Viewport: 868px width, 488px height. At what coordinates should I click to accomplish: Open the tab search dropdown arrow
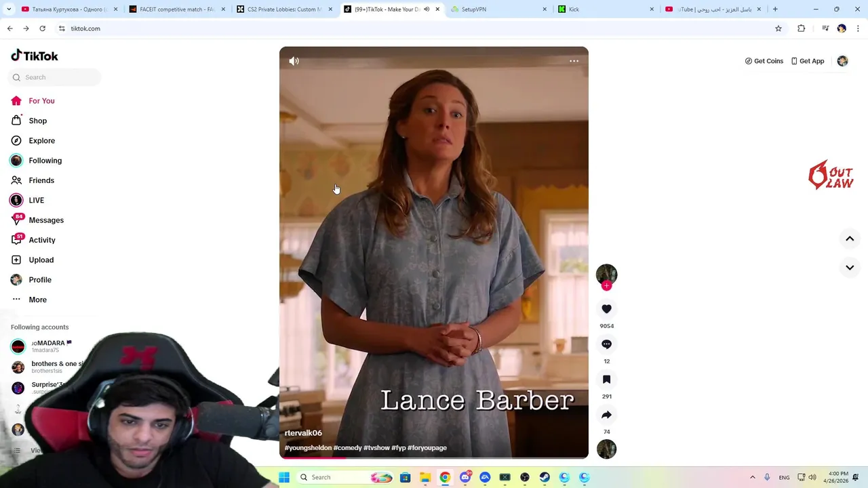click(x=9, y=9)
